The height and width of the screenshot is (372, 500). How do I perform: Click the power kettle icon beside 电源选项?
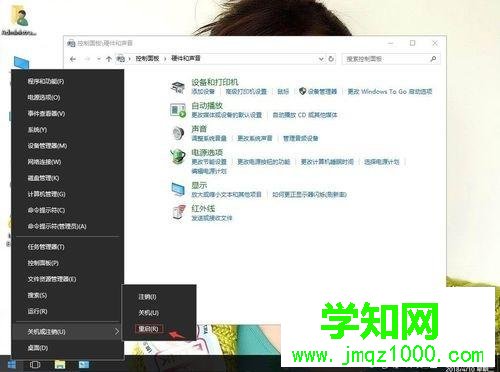click(x=178, y=156)
